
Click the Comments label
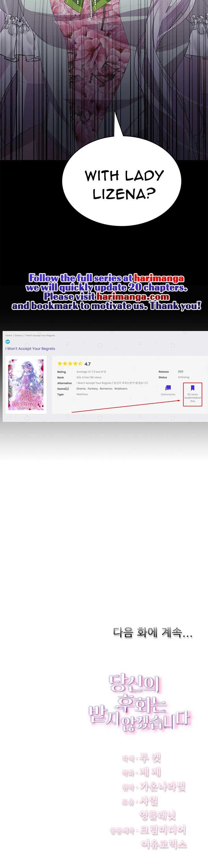click(168, 394)
